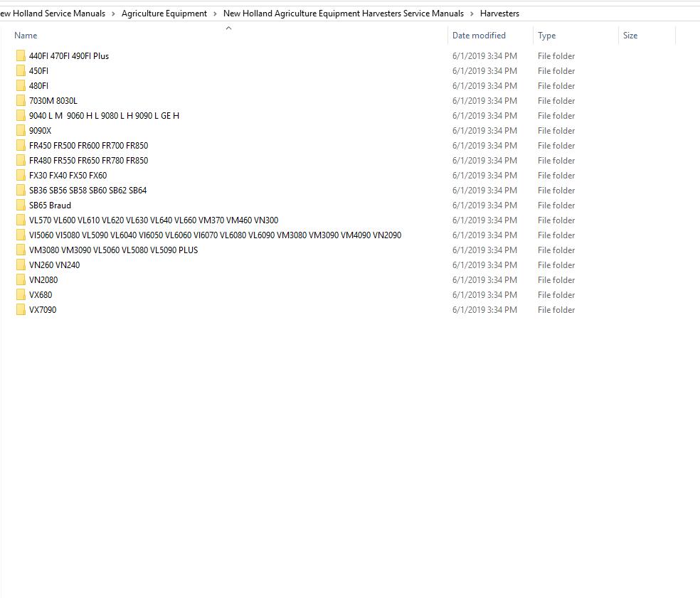Image resolution: width=700 pixels, height=598 pixels.
Task: Select the 450FI folder icon
Action: [21, 71]
